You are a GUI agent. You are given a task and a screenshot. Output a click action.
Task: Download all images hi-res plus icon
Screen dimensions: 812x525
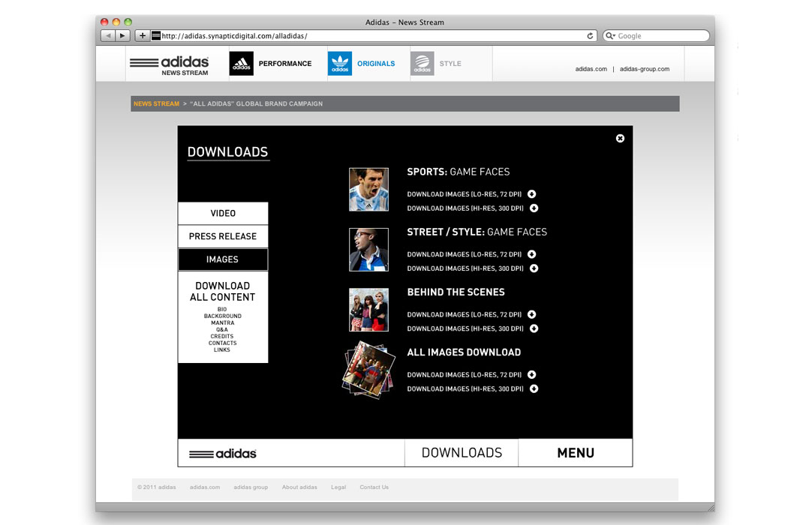point(534,388)
